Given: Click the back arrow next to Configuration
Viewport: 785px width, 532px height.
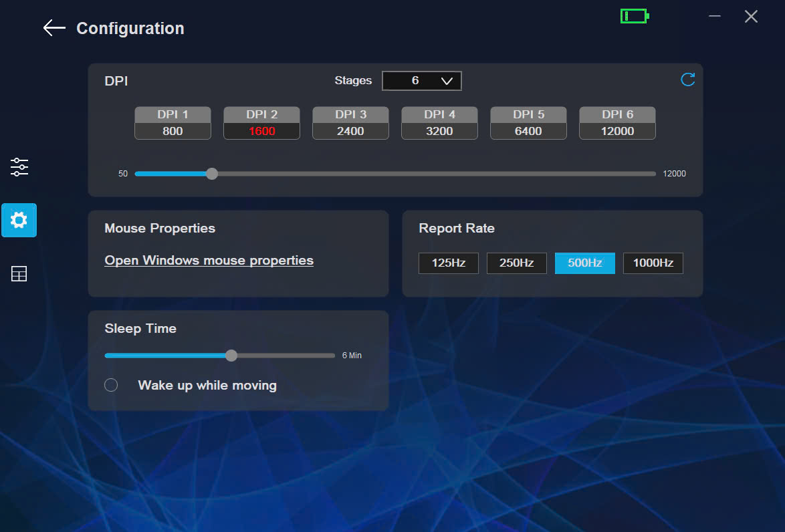Looking at the screenshot, I should (x=54, y=28).
